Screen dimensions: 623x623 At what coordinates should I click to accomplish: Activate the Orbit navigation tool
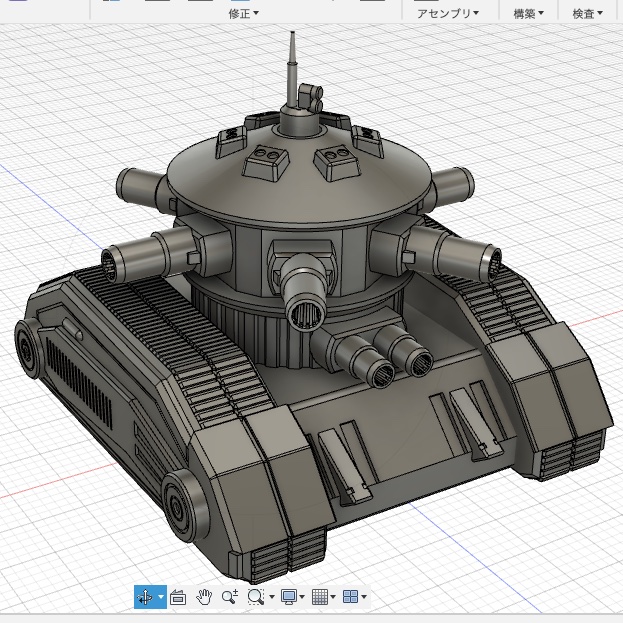(x=145, y=596)
